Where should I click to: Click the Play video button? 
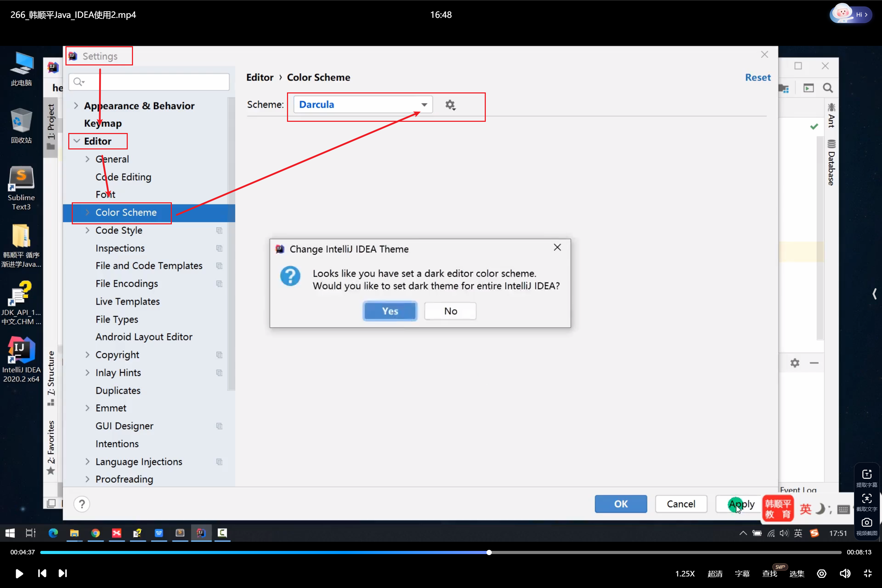(19, 573)
